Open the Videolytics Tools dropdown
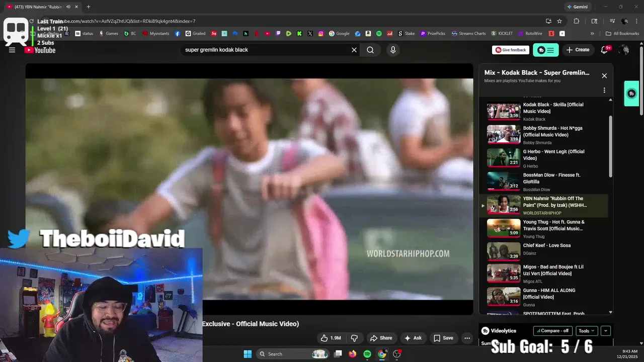Viewport: 644px width, 362px height. point(587,331)
